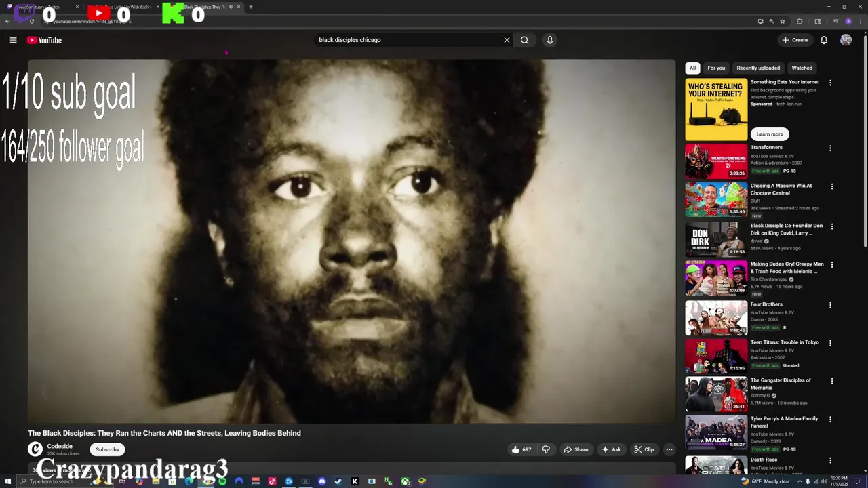The height and width of the screenshot is (488, 868).
Task: Click the Ask button
Action: pyautogui.click(x=611, y=449)
